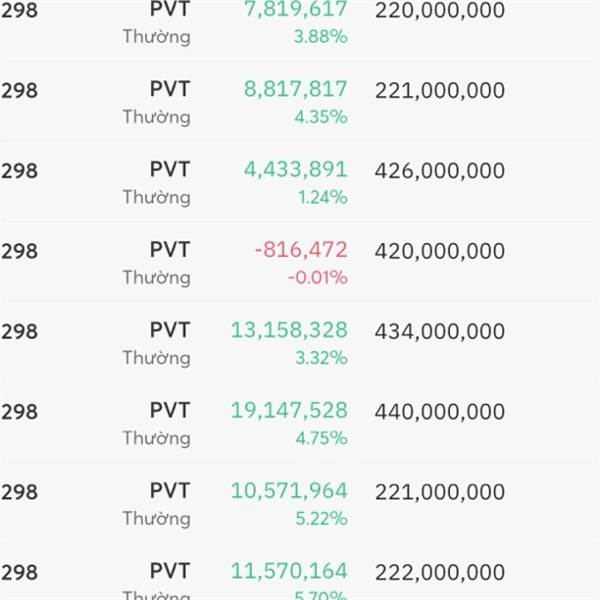Click the profit value 7,819,617
The image size is (600, 600).
pos(295,10)
